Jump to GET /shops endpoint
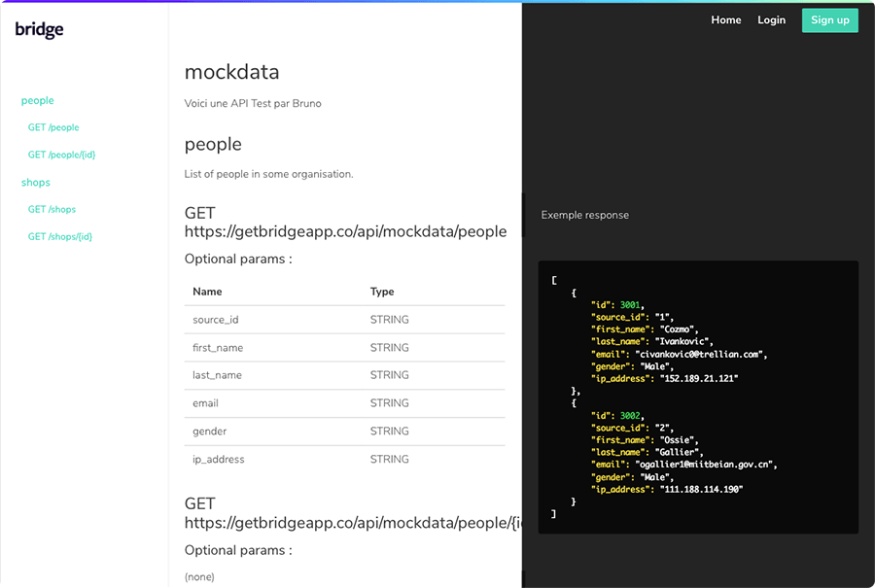Viewport: 875px width, 588px height. coord(52,209)
